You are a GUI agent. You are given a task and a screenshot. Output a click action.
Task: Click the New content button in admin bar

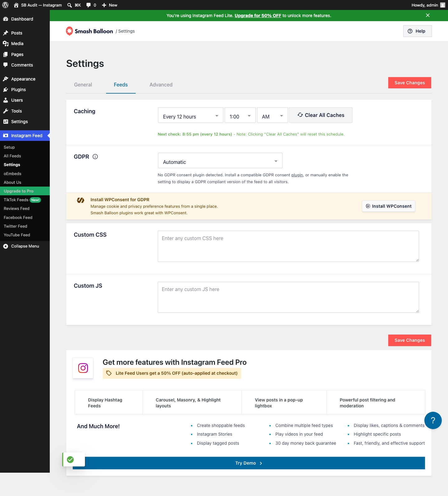coord(110,5)
